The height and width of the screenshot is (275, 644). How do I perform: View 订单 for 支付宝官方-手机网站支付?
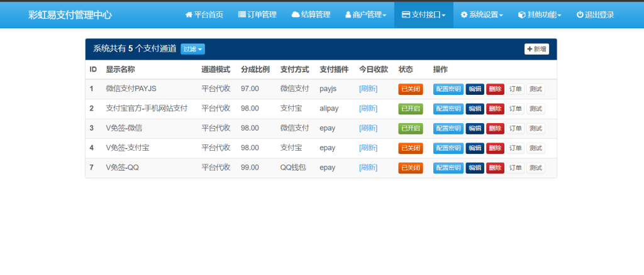[515, 109]
